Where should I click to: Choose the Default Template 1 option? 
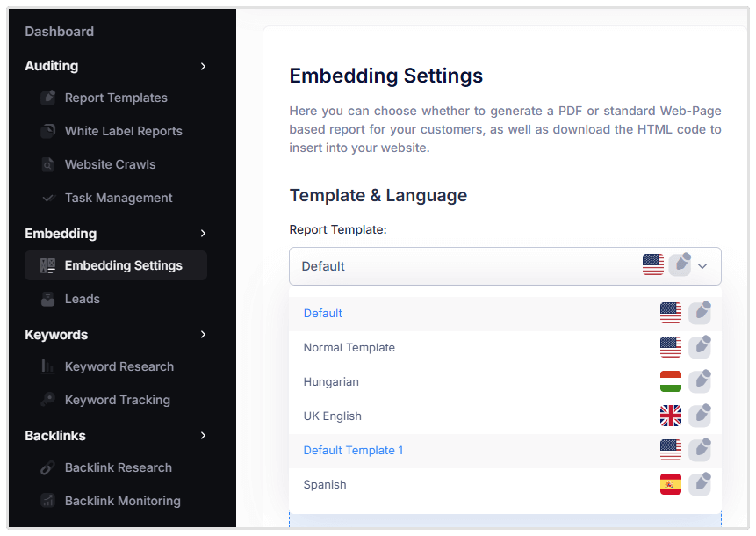click(353, 450)
